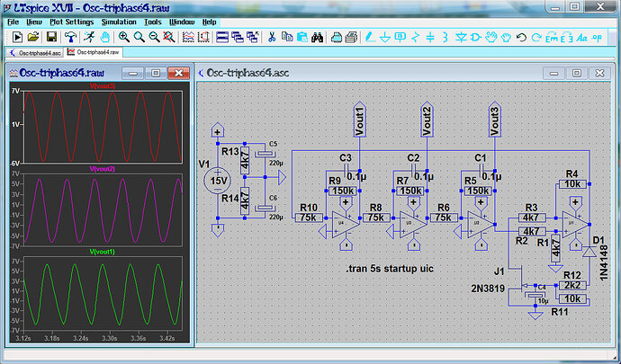621x364 pixels.
Task: Click the V(vout3) trace label
Action: pos(103,86)
